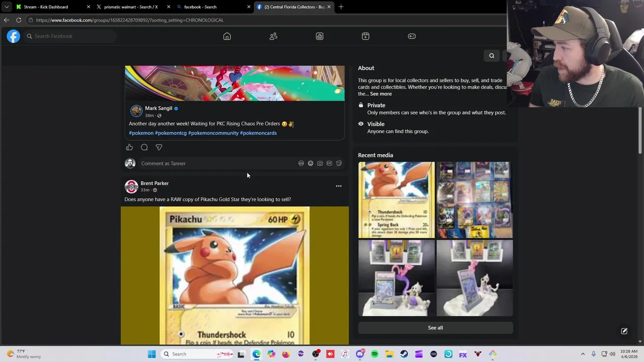Open bottom-left Mewtwo display media thumbnail

(396, 278)
